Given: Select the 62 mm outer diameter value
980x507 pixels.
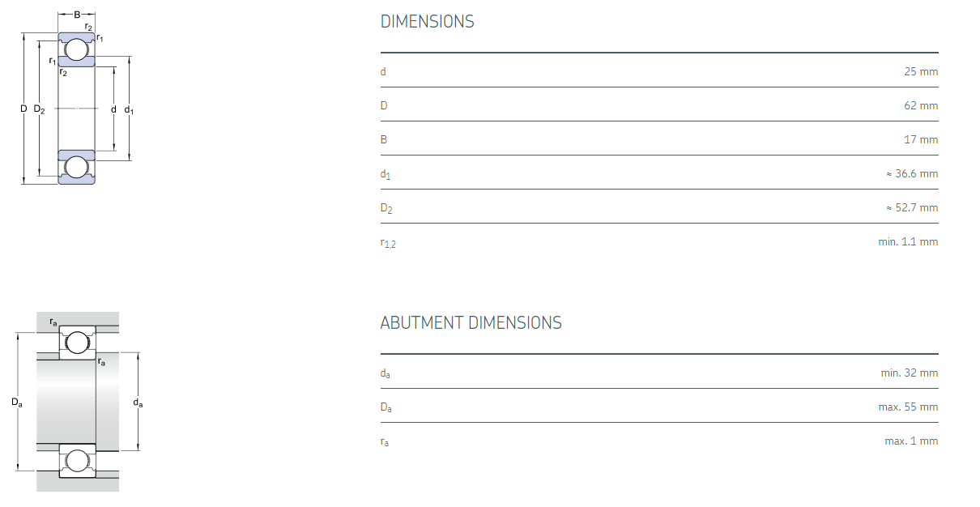Looking at the screenshot, I should coord(921,106).
